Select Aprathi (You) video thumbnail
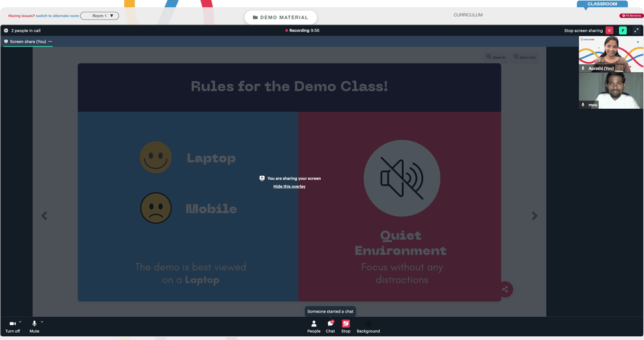This screenshot has height=340, width=644. coord(611,54)
